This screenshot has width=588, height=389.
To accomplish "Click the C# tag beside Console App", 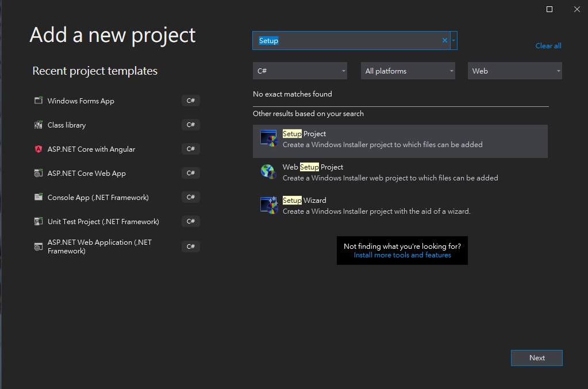I will coord(191,197).
